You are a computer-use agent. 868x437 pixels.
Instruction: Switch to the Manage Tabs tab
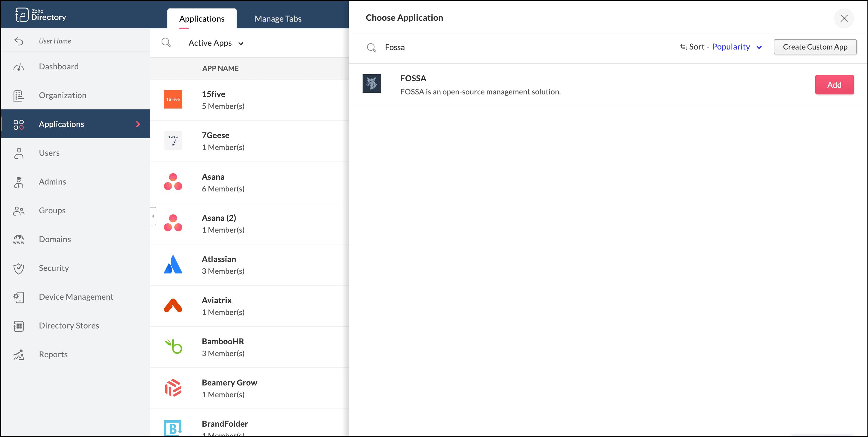[278, 18]
